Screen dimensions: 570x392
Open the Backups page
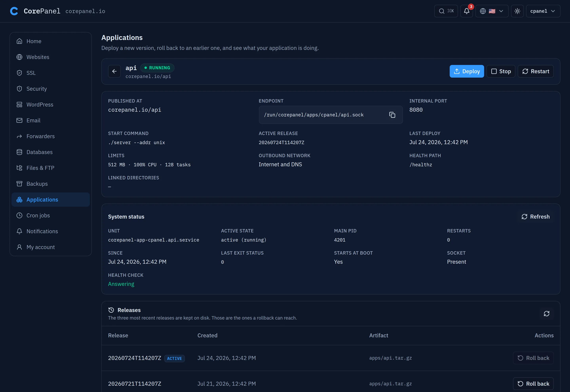(x=51, y=184)
